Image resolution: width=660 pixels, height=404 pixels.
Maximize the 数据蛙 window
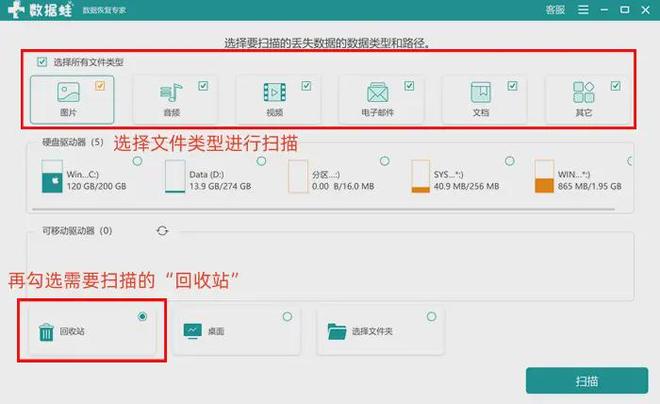pos(625,9)
